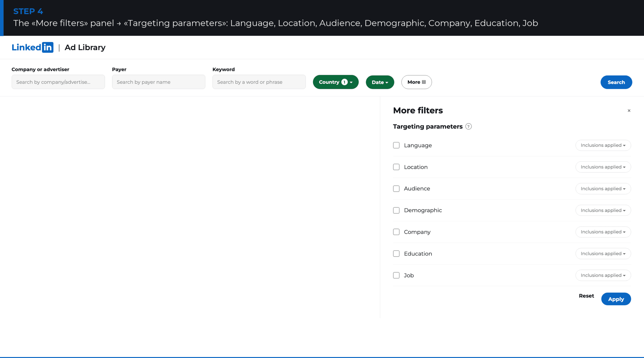
Task: Expand Demographic Inclusions applied dropdown
Action: coord(603,210)
